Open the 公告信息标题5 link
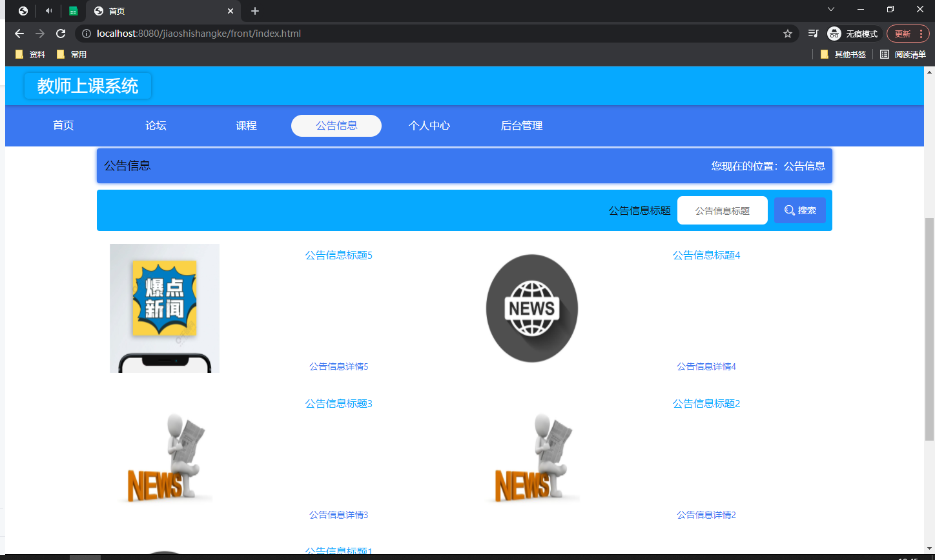This screenshot has height=560, width=935. point(339,255)
